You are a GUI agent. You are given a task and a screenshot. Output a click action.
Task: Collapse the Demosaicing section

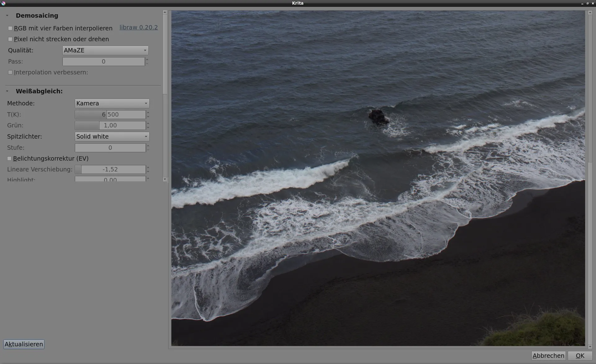(x=7, y=16)
